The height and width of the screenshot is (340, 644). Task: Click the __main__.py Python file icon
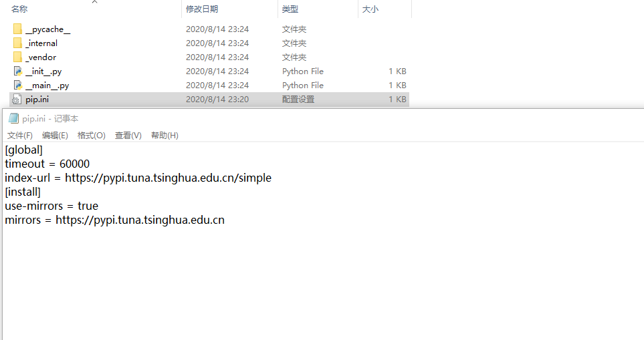tap(17, 86)
